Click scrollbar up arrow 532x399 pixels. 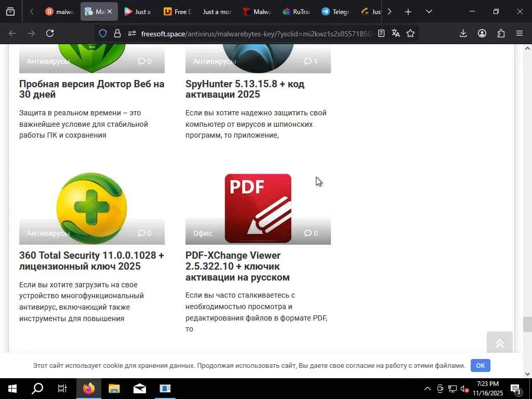[527, 48]
